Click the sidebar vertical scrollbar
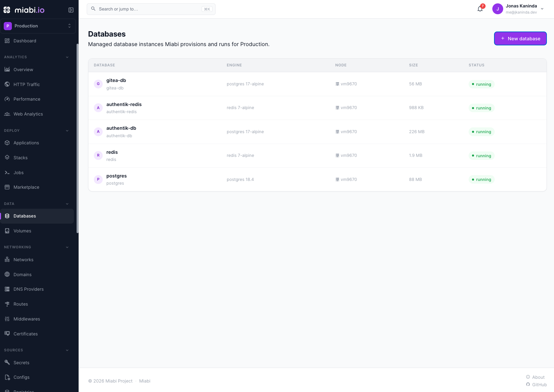Viewport: 554px width, 392px height. coord(78,138)
